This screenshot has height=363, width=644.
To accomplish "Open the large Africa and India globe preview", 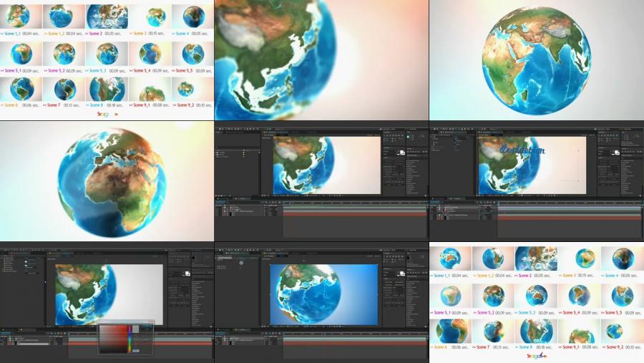I will pos(536,60).
